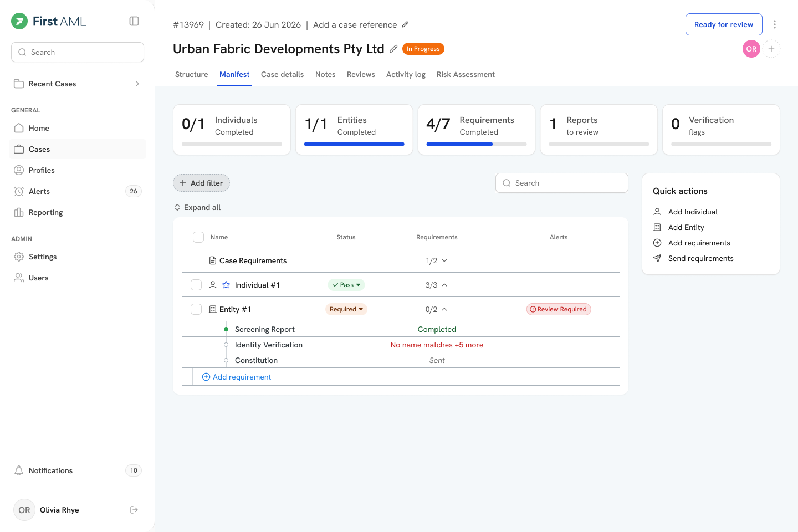798x532 pixels.
Task: Check the Individual #1 row checkbox
Action: (x=196, y=285)
